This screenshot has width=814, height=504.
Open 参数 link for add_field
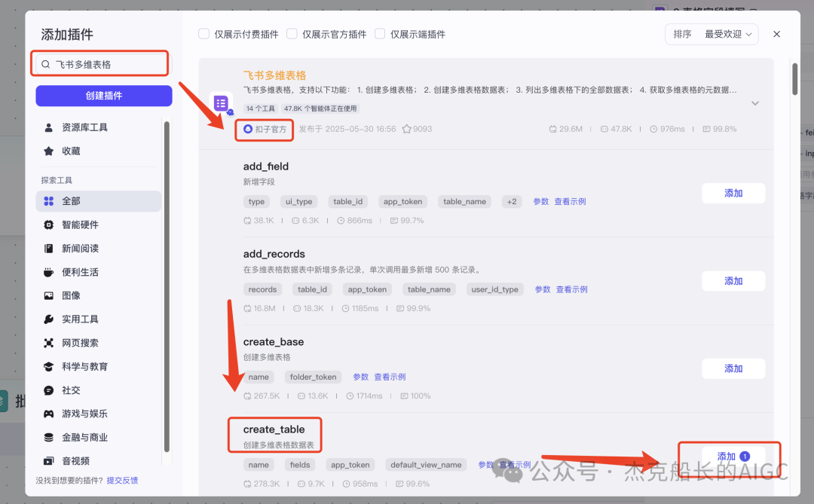tap(541, 201)
